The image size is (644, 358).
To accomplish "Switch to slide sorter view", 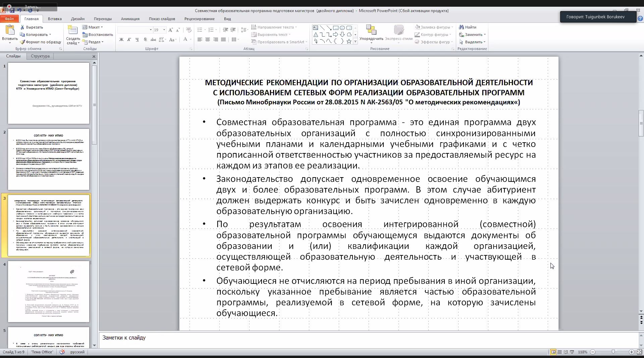I will [x=559, y=352].
